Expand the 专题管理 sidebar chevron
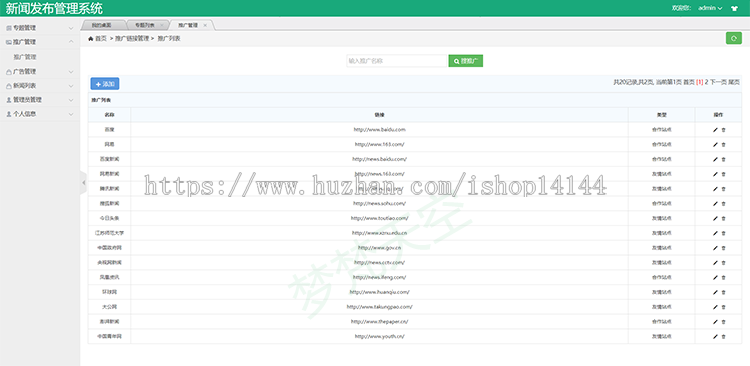This screenshot has height=366, width=750. click(71, 29)
